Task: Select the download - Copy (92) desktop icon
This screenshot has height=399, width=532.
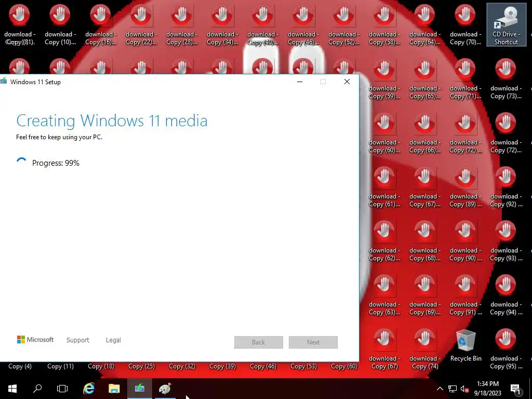Action: 506,187
